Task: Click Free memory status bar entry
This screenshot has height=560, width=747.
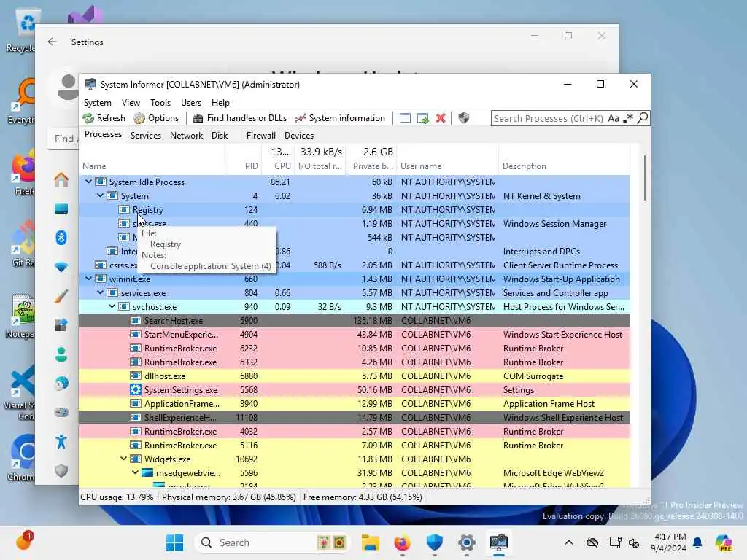Action: tap(363, 497)
